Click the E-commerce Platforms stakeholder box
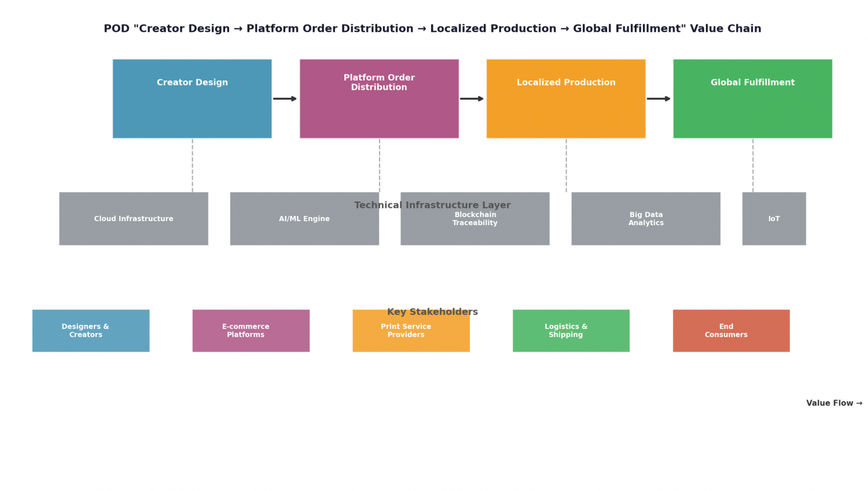 point(251,331)
